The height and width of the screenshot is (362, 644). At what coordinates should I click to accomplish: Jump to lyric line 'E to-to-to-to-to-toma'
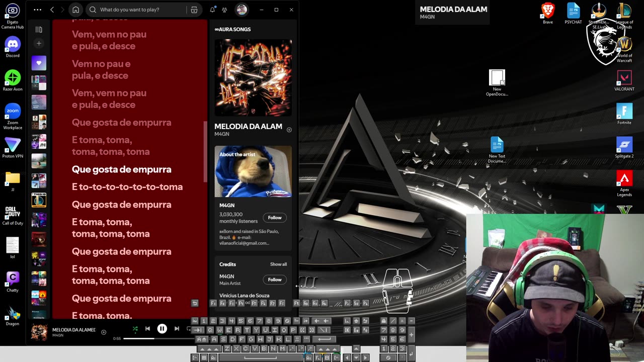coord(127,187)
